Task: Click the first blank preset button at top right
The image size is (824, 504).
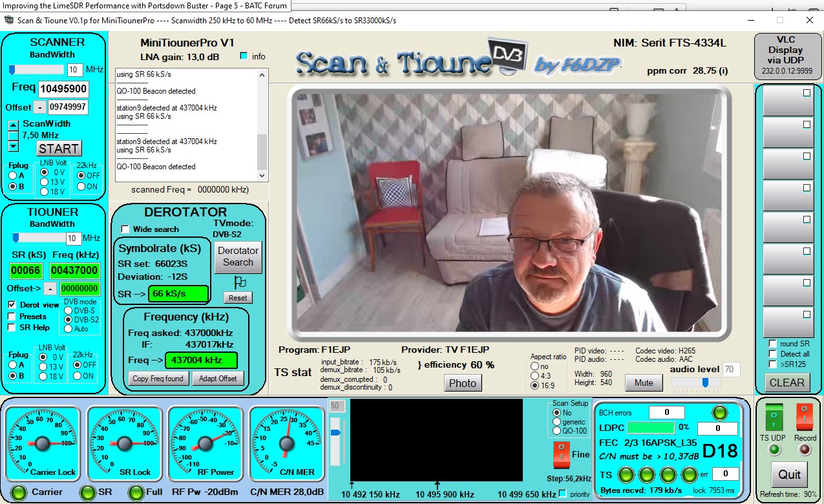Action: [787, 101]
